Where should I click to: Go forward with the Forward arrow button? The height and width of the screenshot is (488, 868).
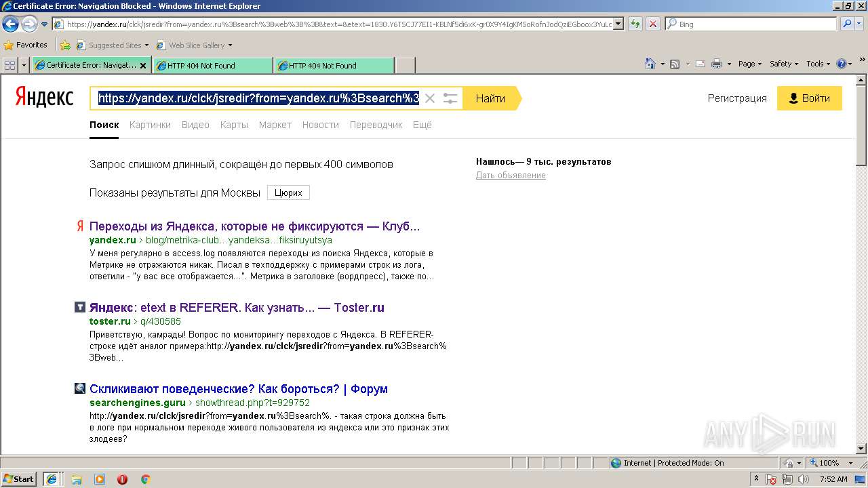point(29,24)
